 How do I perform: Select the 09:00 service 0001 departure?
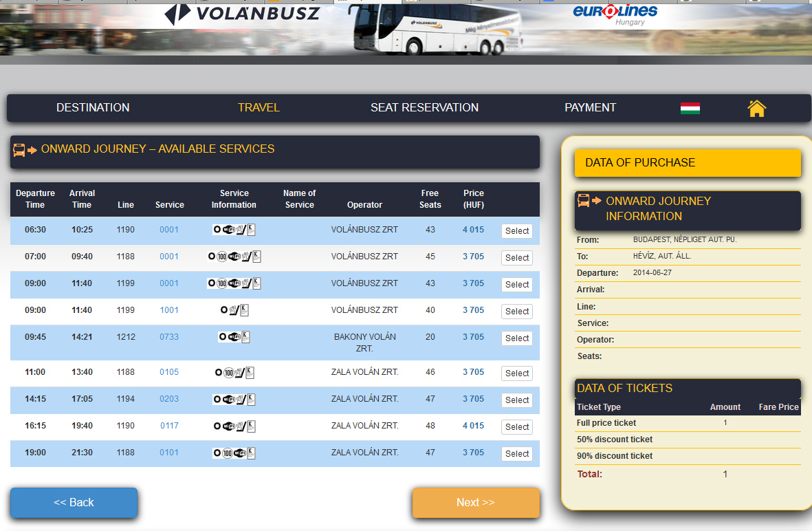(517, 285)
